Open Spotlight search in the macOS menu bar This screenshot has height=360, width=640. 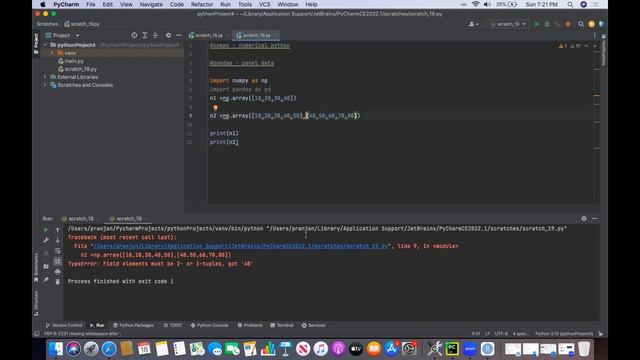click(x=570, y=4)
